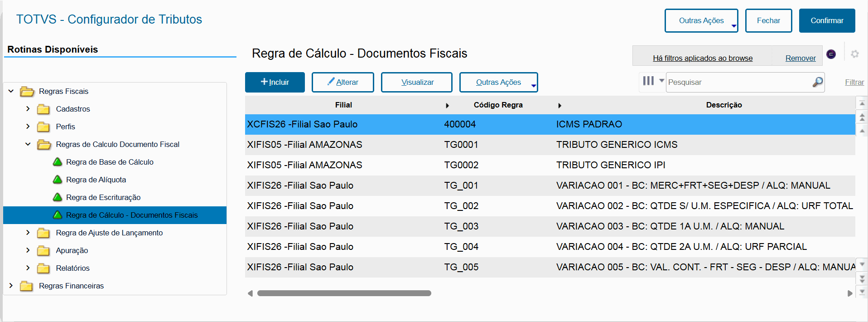Viewport: 868px width, 322px height.
Task: Open the top Outras Ações dropdown menu
Action: (x=701, y=21)
